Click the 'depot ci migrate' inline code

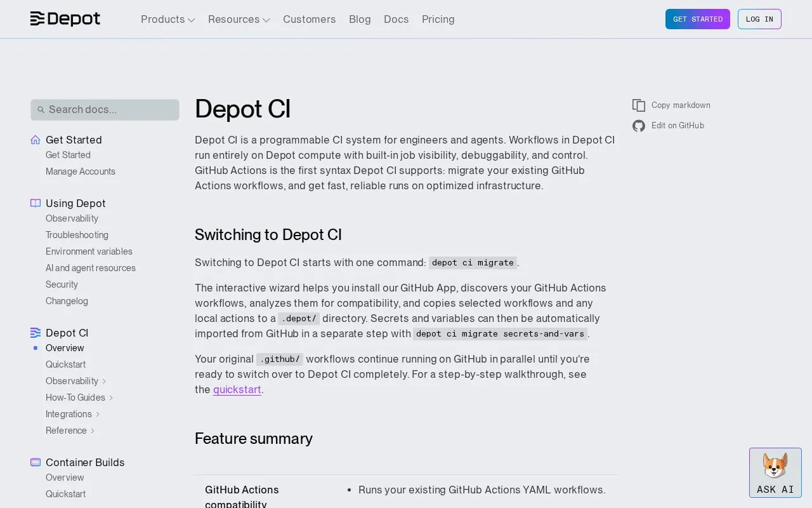pyautogui.click(x=473, y=263)
